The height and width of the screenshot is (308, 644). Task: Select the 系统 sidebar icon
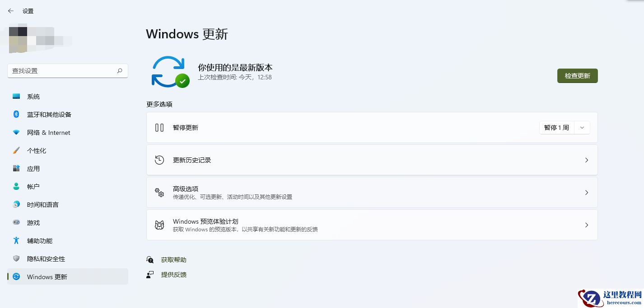(17, 96)
